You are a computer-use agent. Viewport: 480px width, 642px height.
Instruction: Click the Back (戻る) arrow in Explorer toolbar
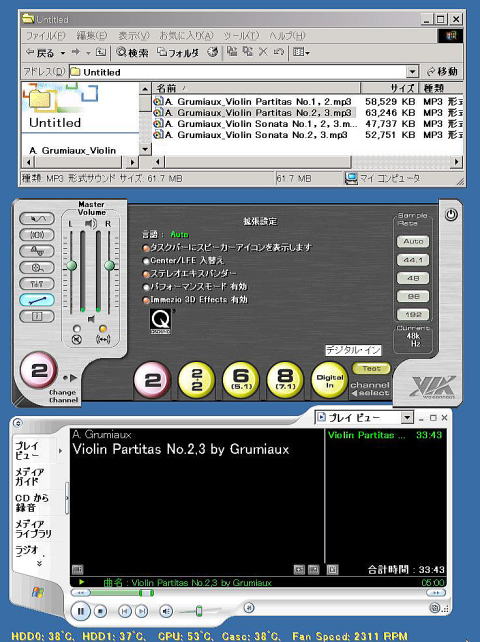[x=40, y=53]
